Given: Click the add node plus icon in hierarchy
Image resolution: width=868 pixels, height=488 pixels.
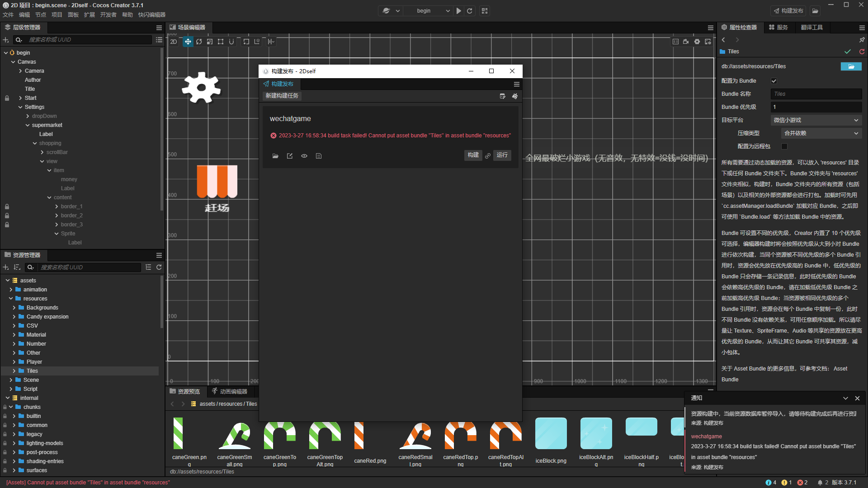Looking at the screenshot, I should [6, 40].
